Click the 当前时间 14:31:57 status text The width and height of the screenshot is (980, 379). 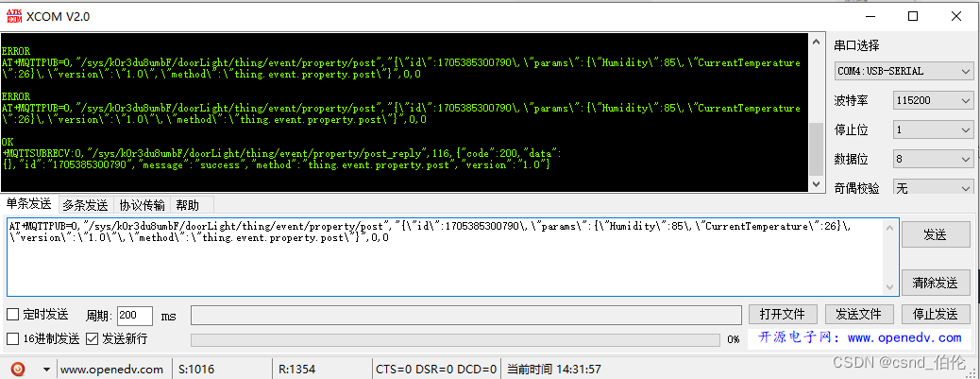(x=554, y=370)
